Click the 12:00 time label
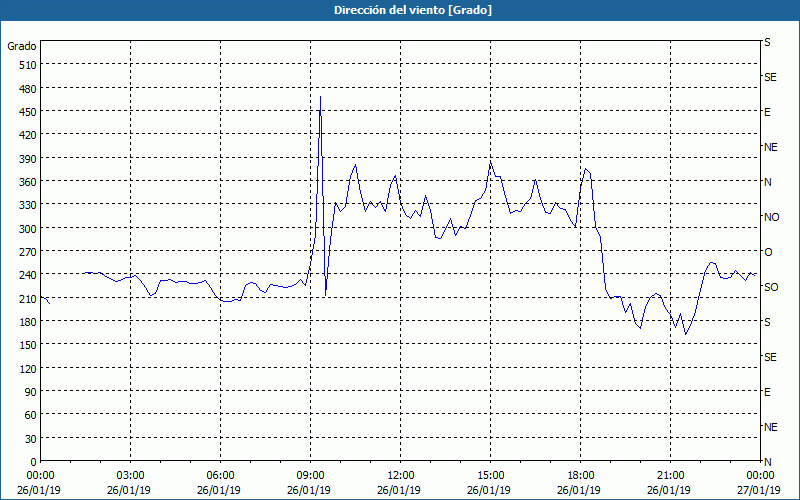The width and height of the screenshot is (800, 500). (401, 476)
